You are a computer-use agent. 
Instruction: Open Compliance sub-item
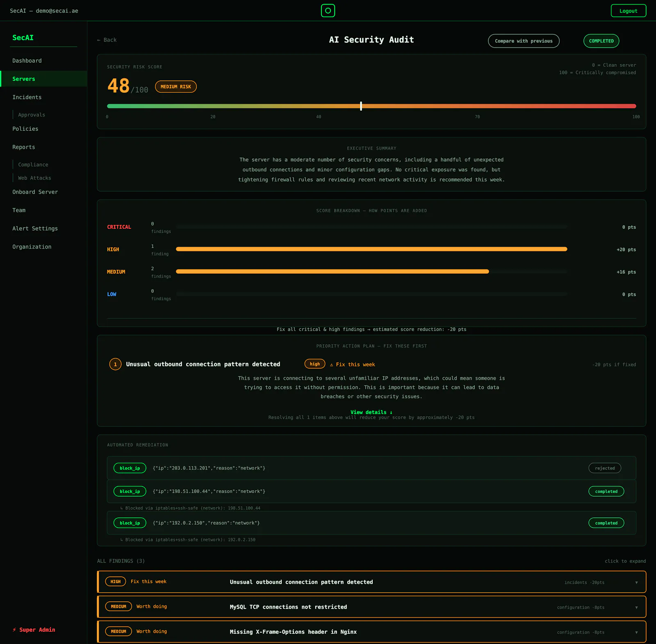pyautogui.click(x=33, y=164)
